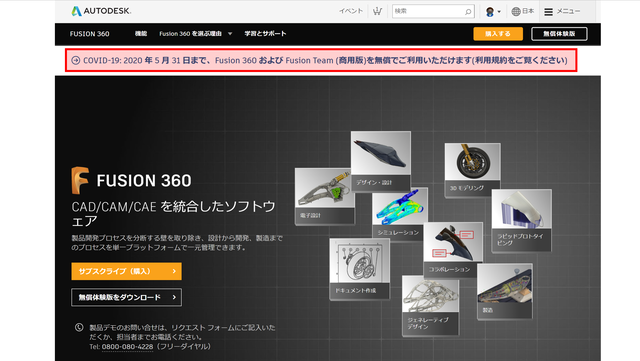Open the shopping cart icon
This screenshot has height=361, width=640.
[377, 11]
